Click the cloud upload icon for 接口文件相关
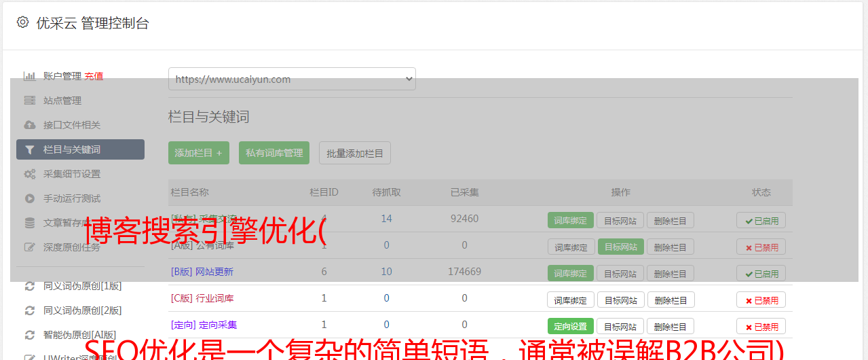The image size is (868, 360). point(29,125)
